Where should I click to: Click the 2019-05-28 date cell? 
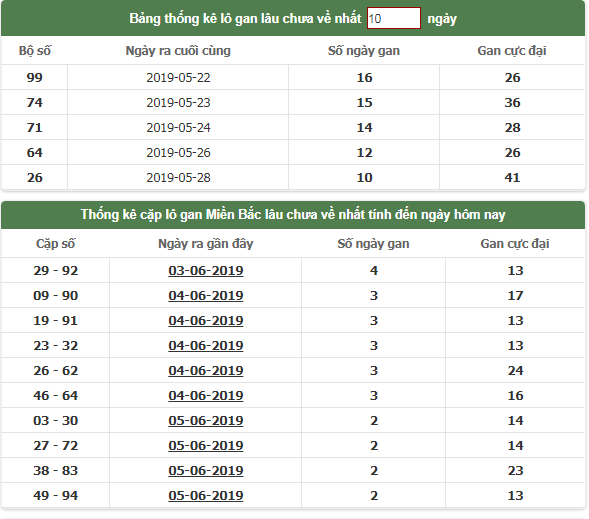[x=178, y=177]
